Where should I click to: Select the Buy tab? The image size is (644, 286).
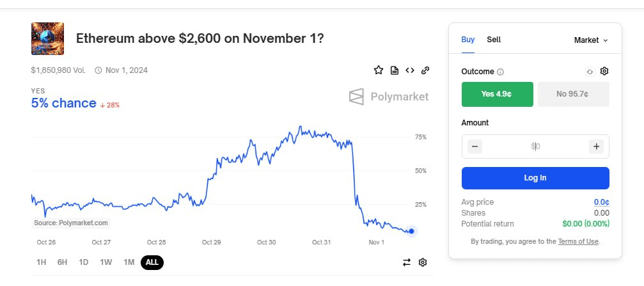467,40
